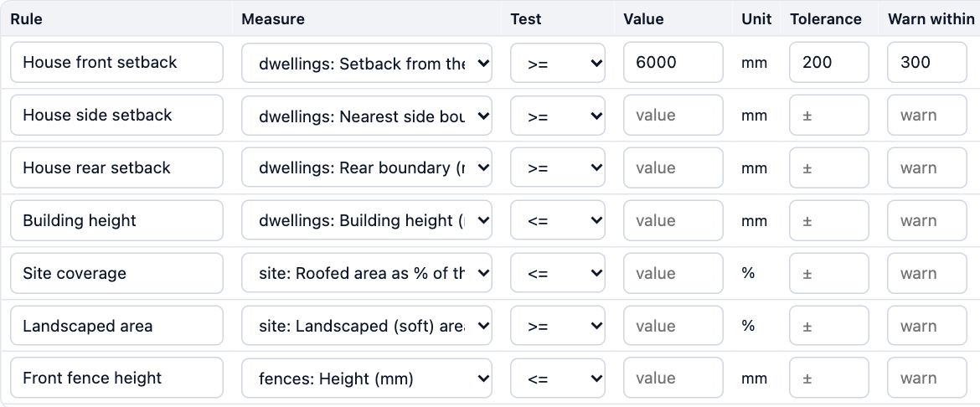980x407 pixels.
Task: Click the Tolerance field containing 200
Action: [x=828, y=63]
